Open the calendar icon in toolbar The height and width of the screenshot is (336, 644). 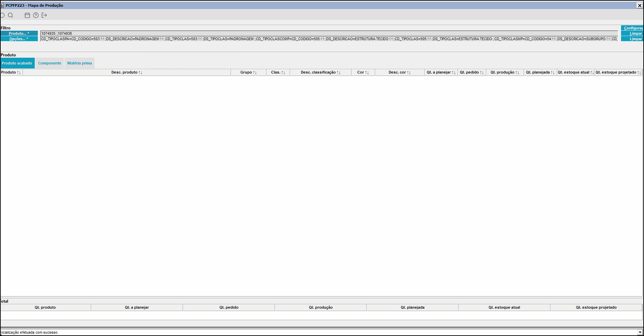point(27,15)
